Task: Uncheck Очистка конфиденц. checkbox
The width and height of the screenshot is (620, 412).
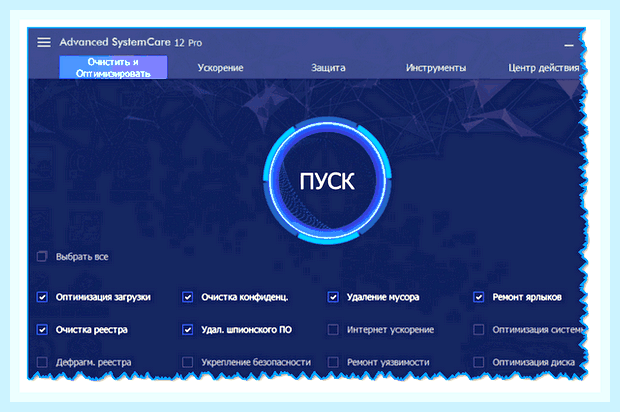Action: click(187, 297)
